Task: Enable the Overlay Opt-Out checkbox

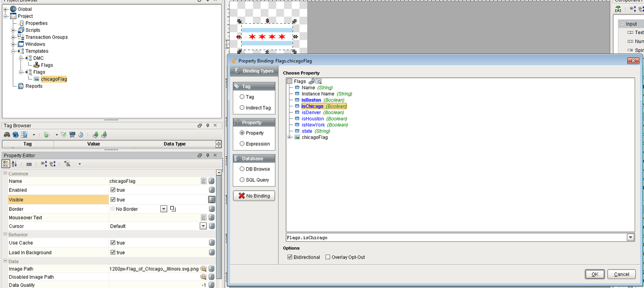Action: click(328, 257)
